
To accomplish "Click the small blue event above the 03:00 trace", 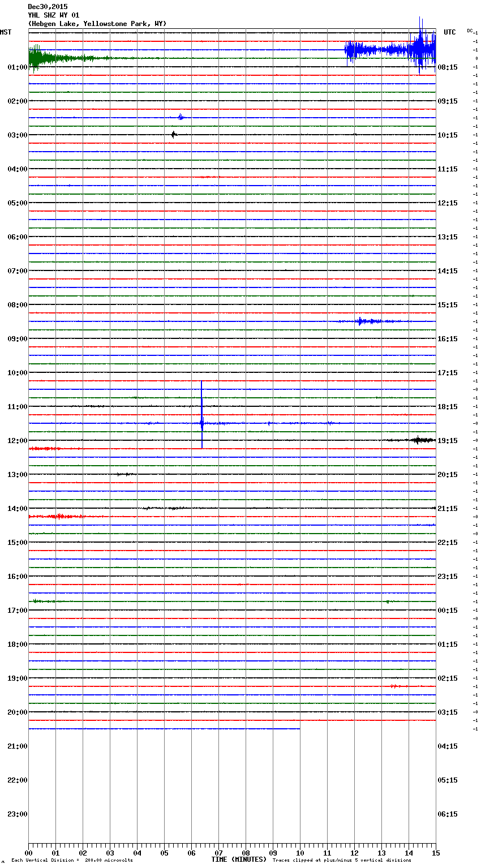I will tap(181, 117).
